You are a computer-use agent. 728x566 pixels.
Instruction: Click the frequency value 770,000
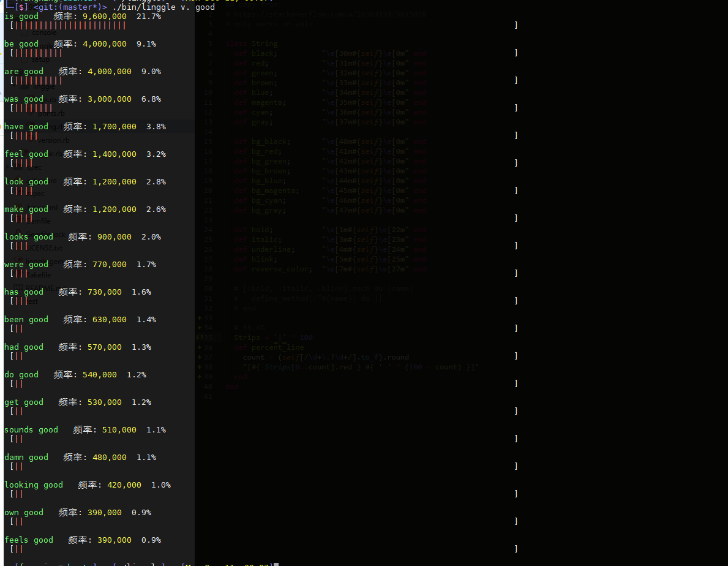[110, 264]
